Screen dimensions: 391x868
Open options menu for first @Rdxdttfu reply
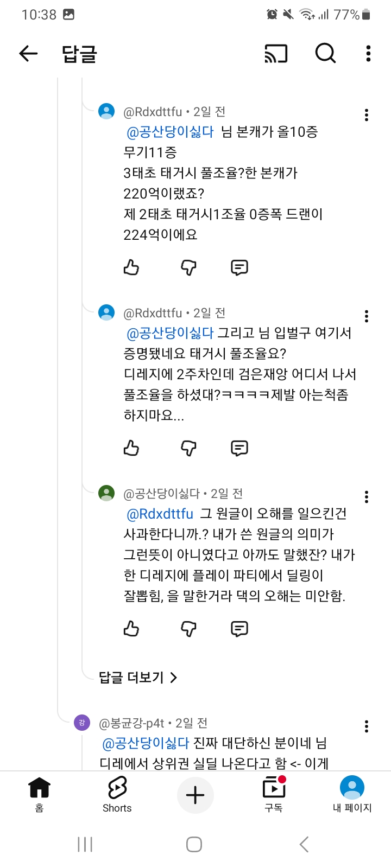point(367,115)
